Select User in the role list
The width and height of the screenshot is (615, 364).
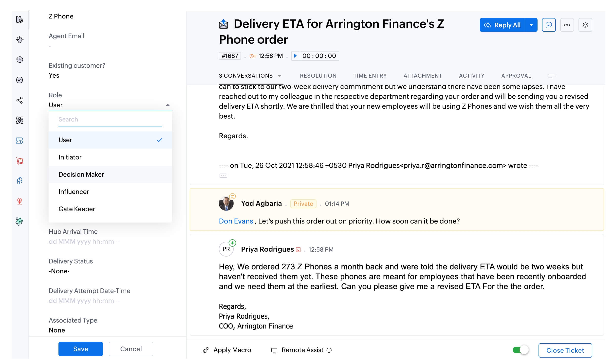click(x=110, y=140)
